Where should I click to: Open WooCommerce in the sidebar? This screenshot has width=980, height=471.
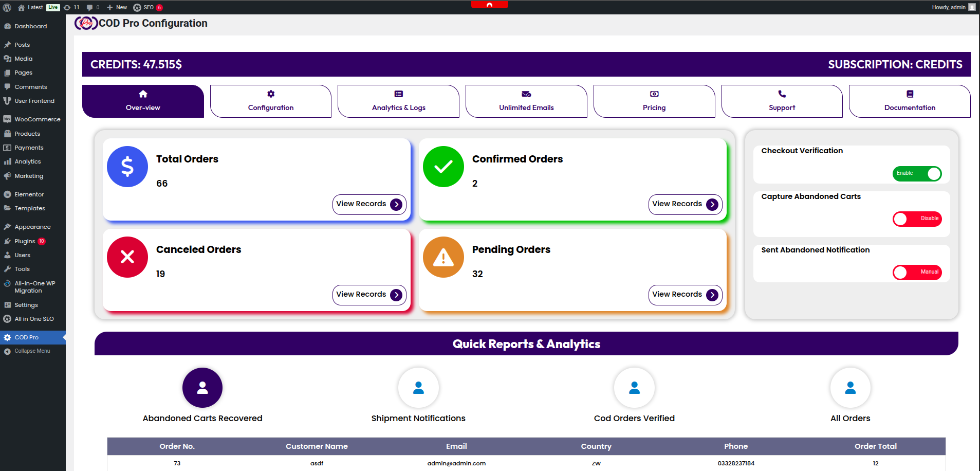[33, 119]
